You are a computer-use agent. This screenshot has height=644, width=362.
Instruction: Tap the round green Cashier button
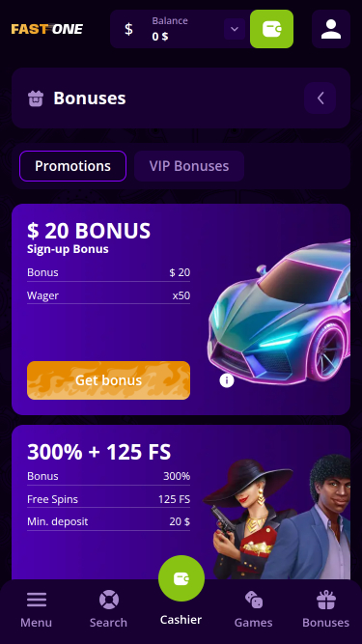tap(181, 578)
